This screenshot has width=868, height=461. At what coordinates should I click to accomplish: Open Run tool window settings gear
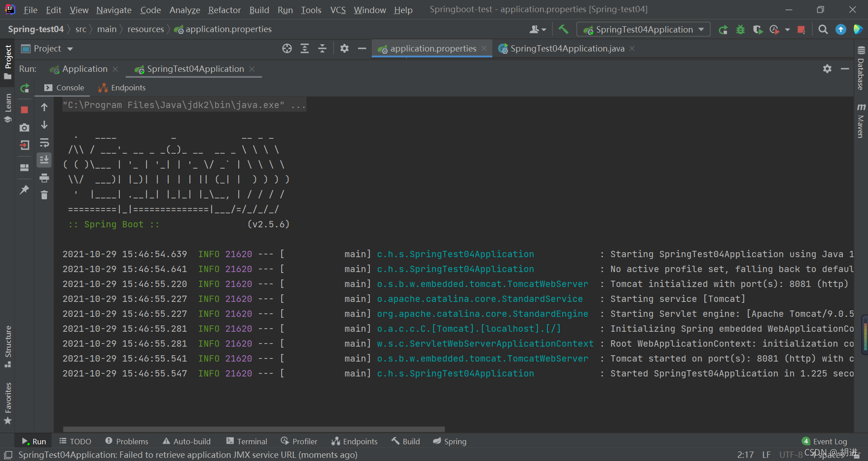(x=827, y=69)
